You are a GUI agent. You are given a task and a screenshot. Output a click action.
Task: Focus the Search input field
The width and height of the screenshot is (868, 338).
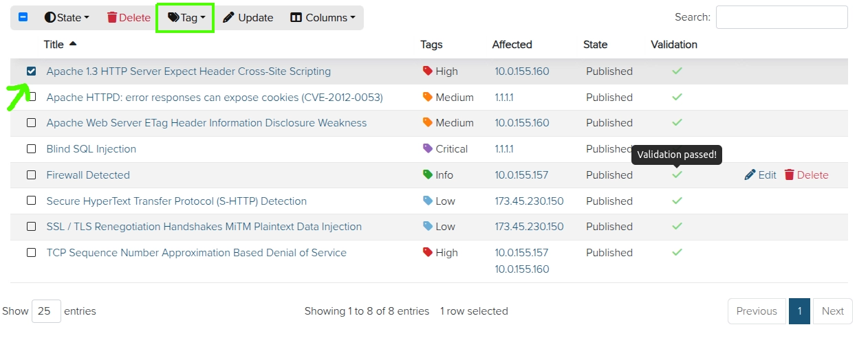pos(781,17)
